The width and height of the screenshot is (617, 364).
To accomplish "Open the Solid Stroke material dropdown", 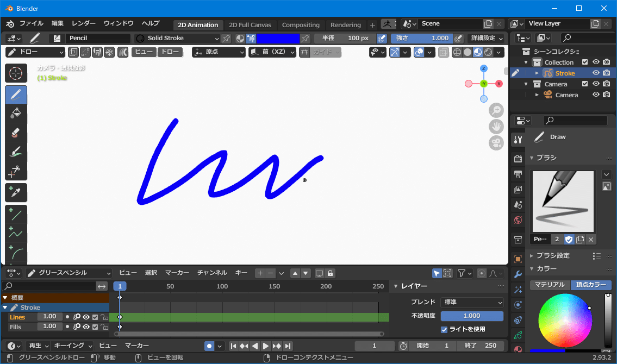I will pos(177,38).
